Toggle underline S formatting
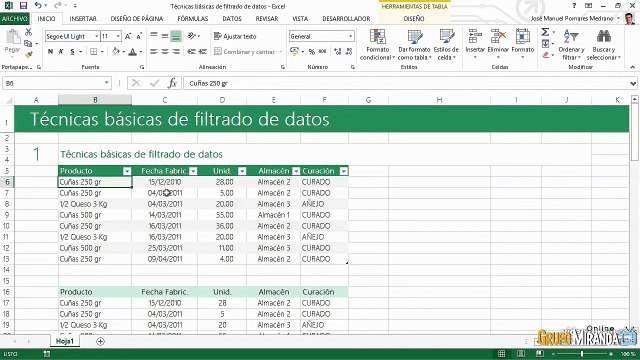 (x=73, y=52)
